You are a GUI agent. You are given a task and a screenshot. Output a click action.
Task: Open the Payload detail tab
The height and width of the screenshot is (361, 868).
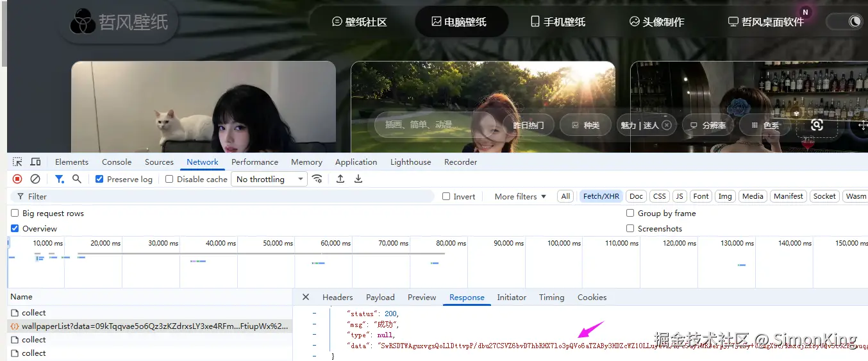380,297
